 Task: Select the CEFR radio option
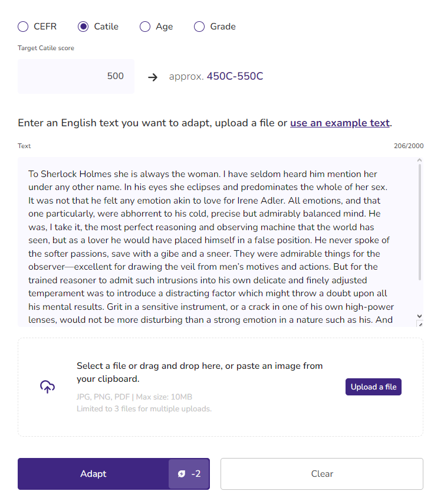(x=23, y=27)
